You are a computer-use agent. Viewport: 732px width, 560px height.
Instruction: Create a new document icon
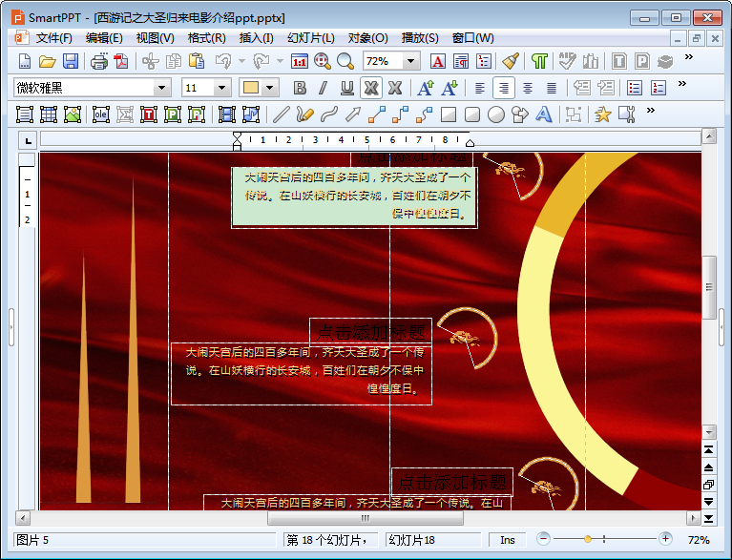pos(24,61)
